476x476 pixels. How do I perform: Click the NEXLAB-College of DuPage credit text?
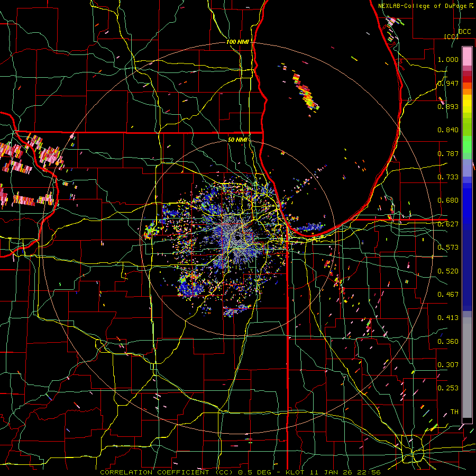pos(426,6)
